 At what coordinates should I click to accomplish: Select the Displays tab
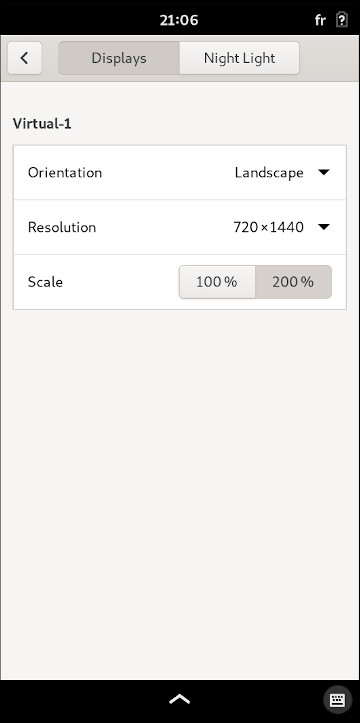119,58
